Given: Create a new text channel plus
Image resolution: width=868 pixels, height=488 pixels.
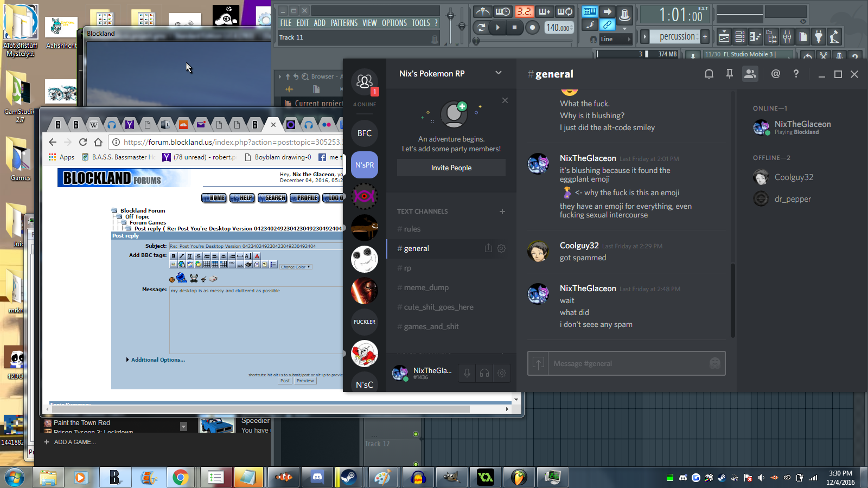Looking at the screenshot, I should click(x=502, y=211).
